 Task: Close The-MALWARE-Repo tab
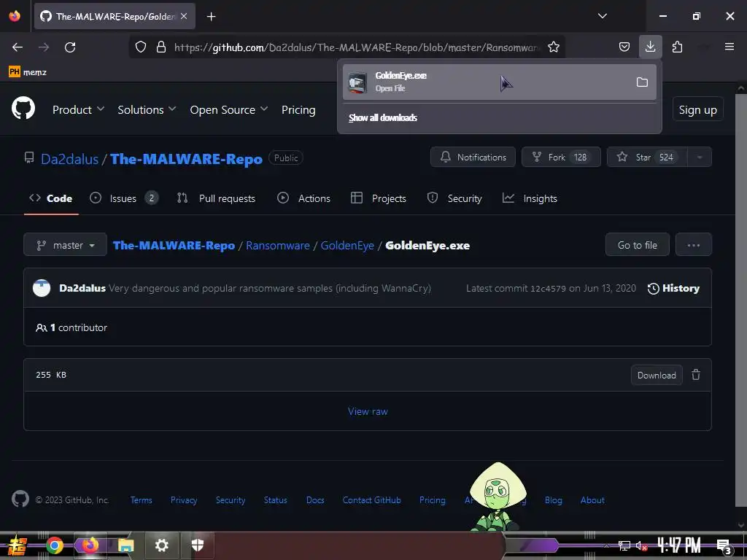pyautogui.click(x=184, y=16)
